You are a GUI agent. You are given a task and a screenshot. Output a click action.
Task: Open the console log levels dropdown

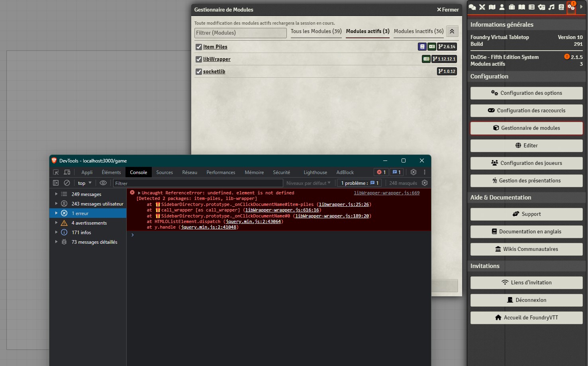[308, 183]
